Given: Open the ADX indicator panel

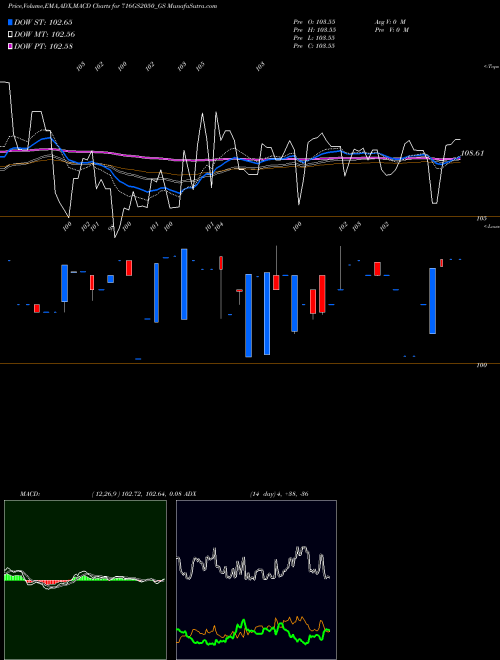Looking at the screenshot, I should click(x=256, y=580).
